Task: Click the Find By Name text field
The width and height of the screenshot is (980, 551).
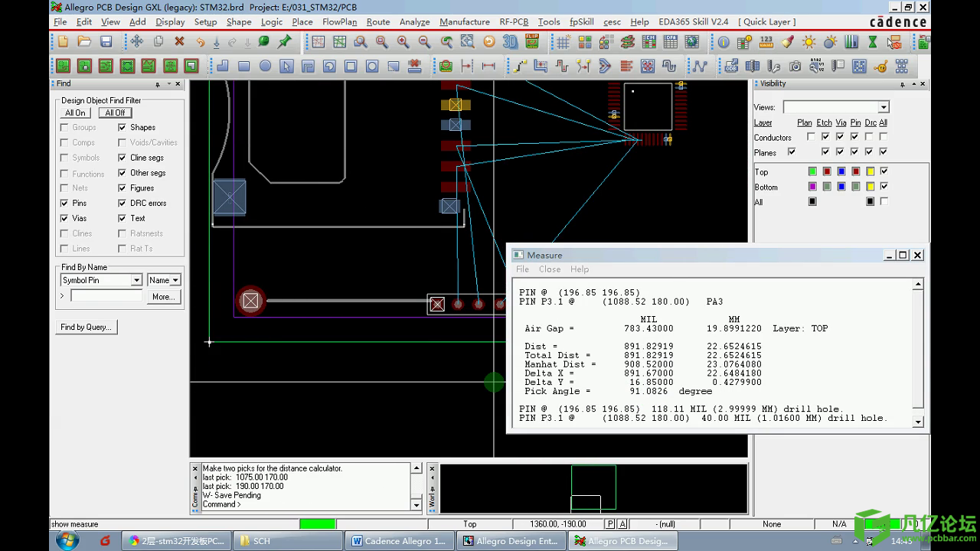Action: [x=106, y=295]
